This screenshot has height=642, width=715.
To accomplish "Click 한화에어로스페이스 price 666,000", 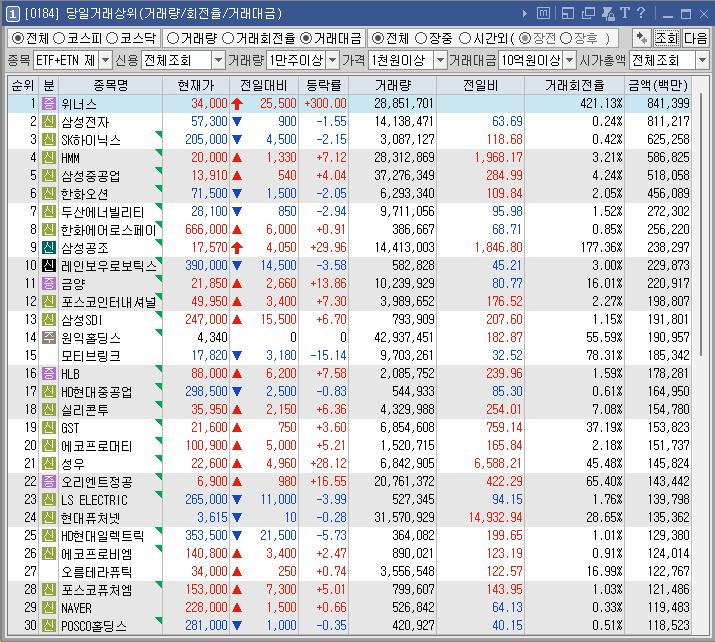I will [x=206, y=229].
